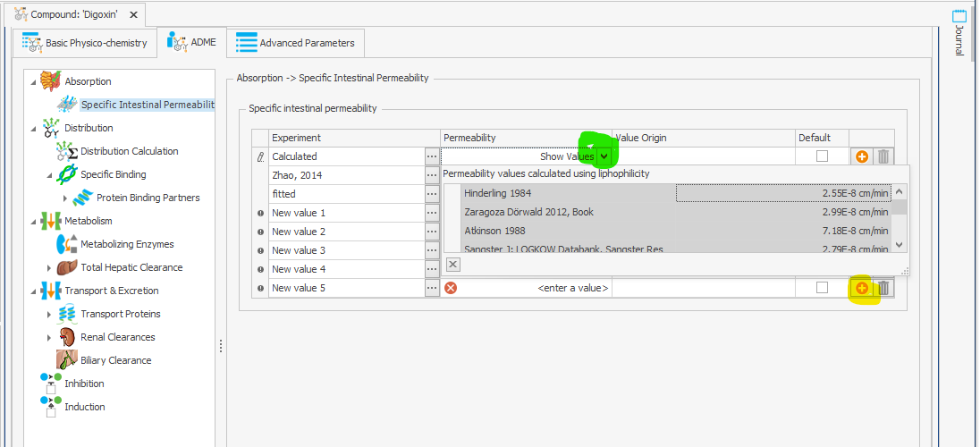Click the Distribution node icon
This screenshot has height=447, width=980.
click(51, 128)
